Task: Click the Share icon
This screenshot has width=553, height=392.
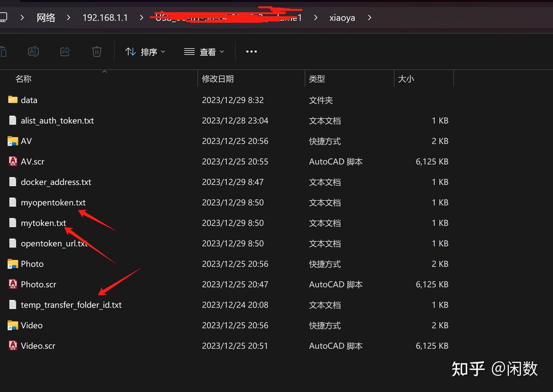Action: point(65,51)
